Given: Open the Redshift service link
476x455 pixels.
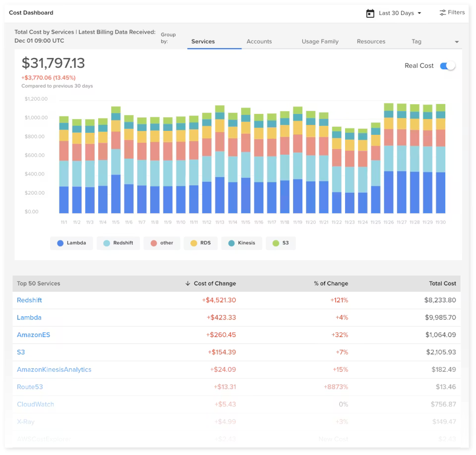Looking at the screenshot, I should (x=29, y=300).
